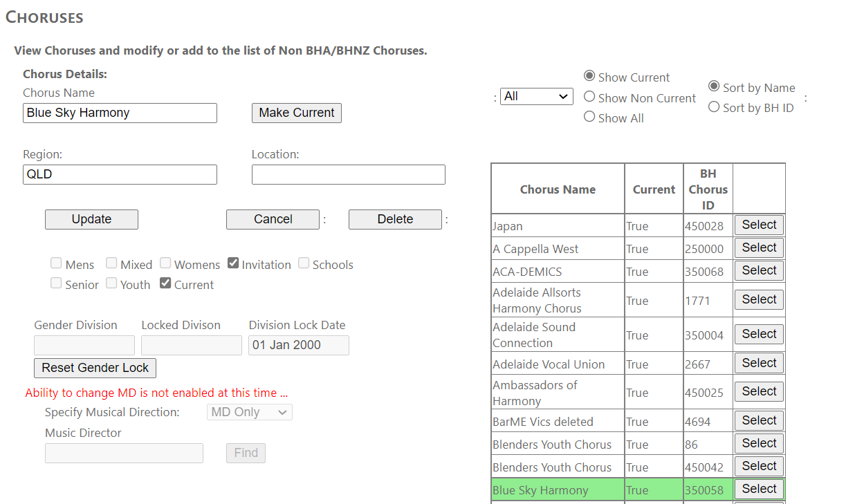The image size is (864, 504).
Task: Enable the Mens checkbox
Action: [56, 263]
